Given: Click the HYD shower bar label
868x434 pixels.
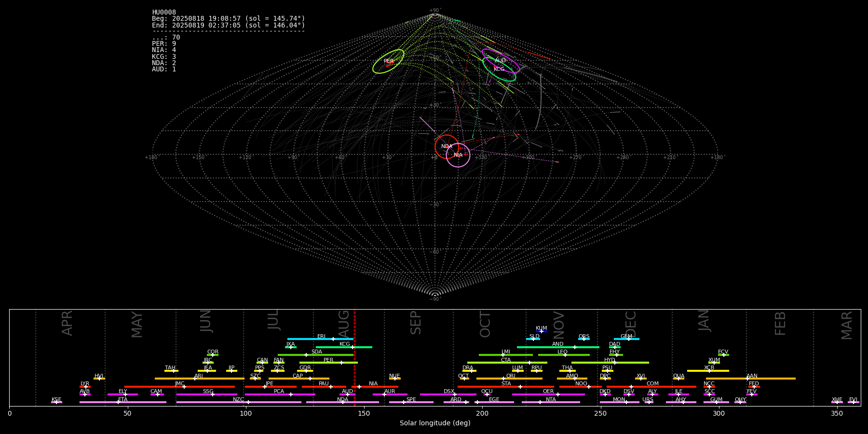Looking at the screenshot, I should coord(610,360).
